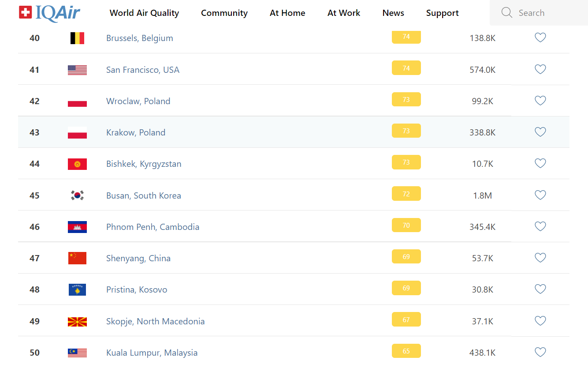
Task: Click the Belgium flag icon
Action: pyautogui.click(x=77, y=38)
